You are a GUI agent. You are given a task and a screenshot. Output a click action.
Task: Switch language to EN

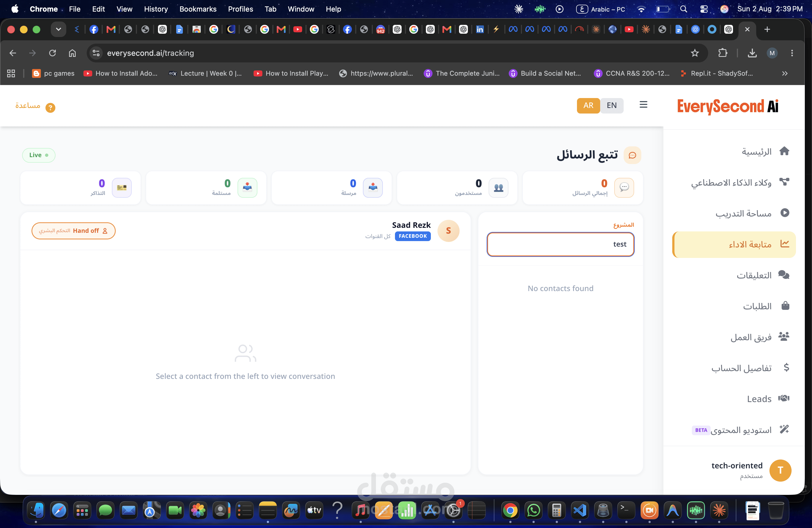pyautogui.click(x=612, y=105)
